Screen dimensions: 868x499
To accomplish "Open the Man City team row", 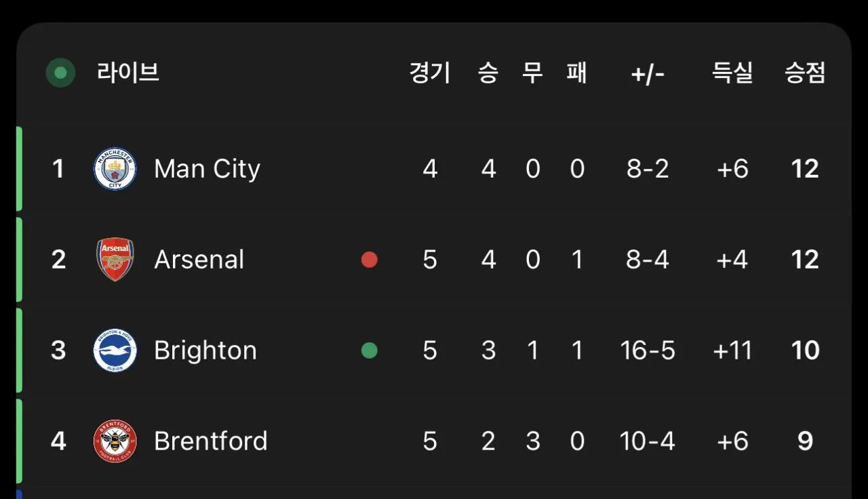I will (x=434, y=169).
